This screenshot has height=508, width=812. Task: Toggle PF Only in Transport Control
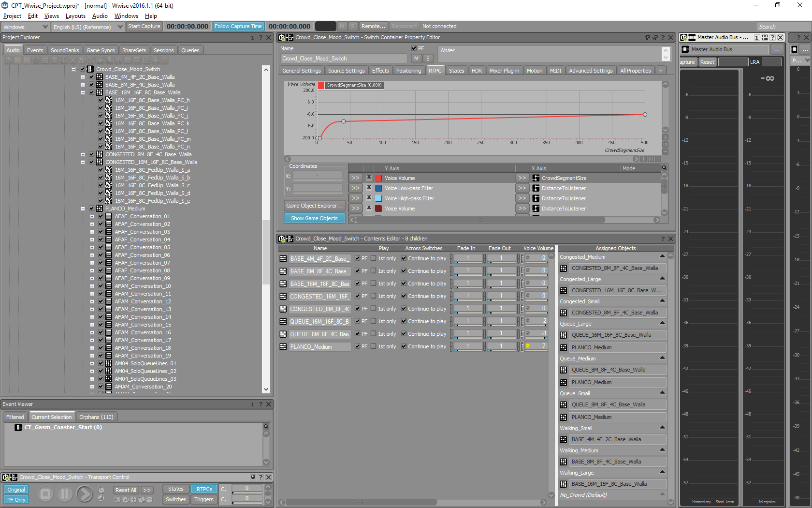16,500
